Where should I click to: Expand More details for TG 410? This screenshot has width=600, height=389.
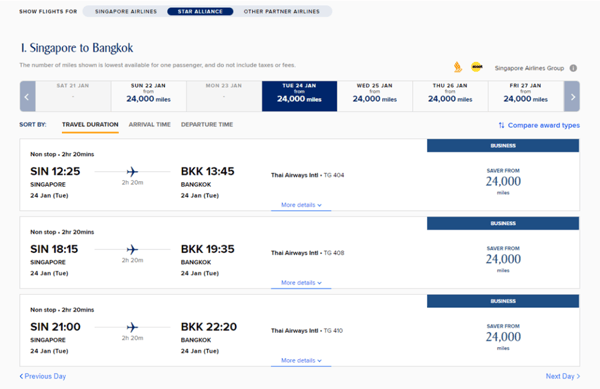(x=301, y=360)
